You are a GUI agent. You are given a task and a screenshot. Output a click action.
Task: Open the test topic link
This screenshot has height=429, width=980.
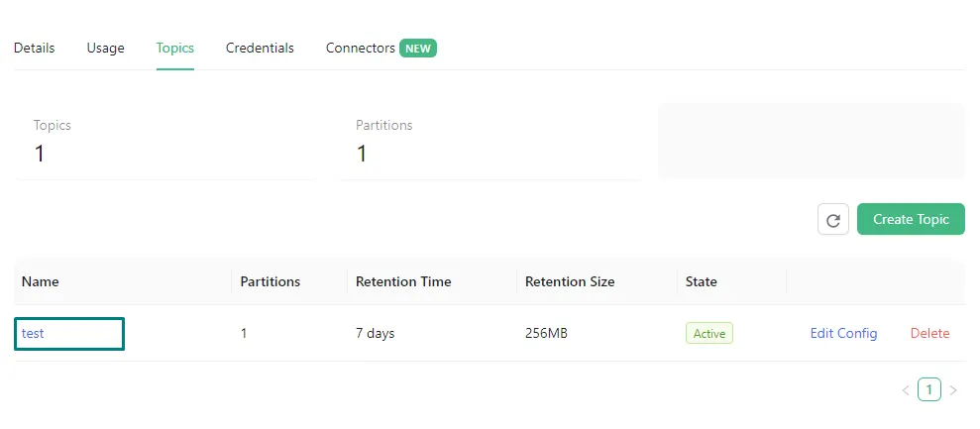tap(33, 333)
